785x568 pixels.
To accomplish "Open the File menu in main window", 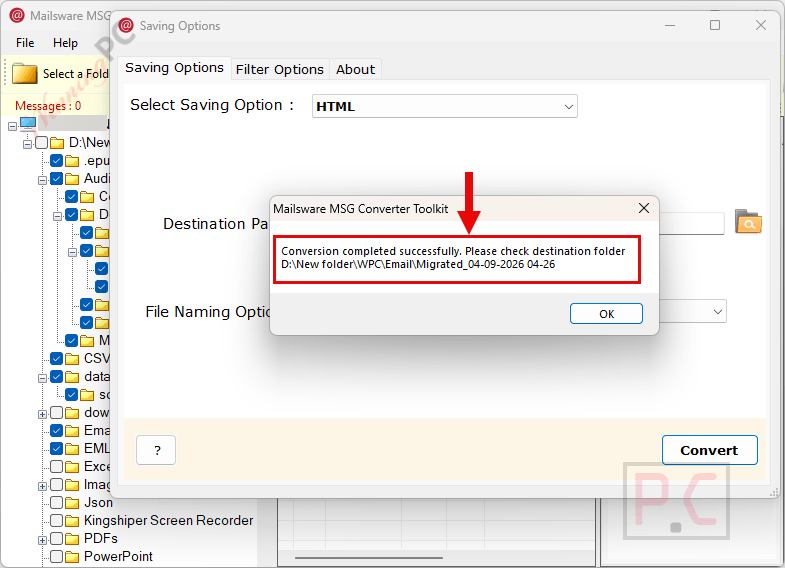I will [25, 43].
